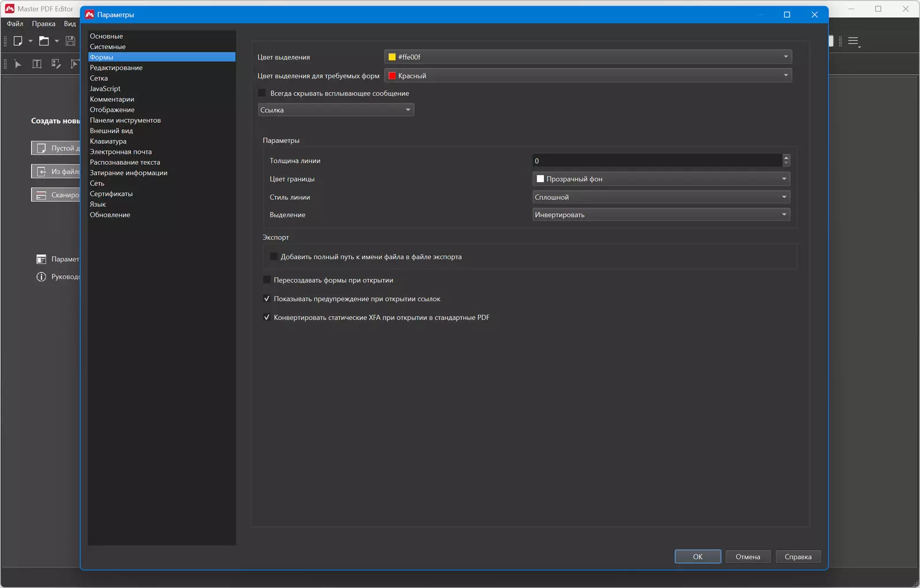
Task: Open the 'Цвет границы' Прозрачный фон dropdown
Action: tap(661, 179)
